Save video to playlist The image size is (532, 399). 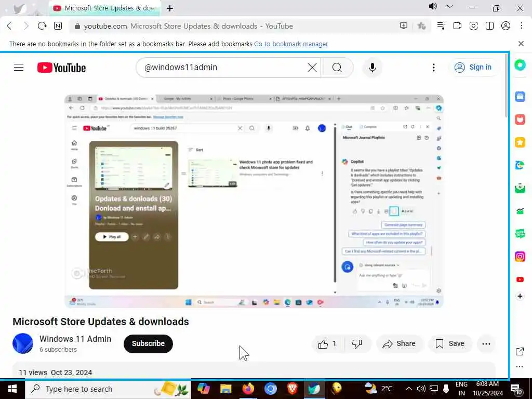[x=450, y=344]
